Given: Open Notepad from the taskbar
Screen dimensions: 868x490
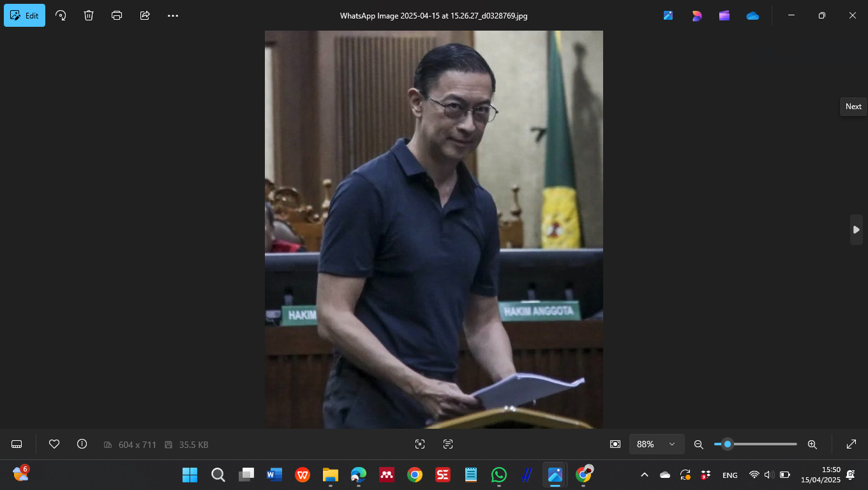Looking at the screenshot, I should pyautogui.click(x=471, y=475).
